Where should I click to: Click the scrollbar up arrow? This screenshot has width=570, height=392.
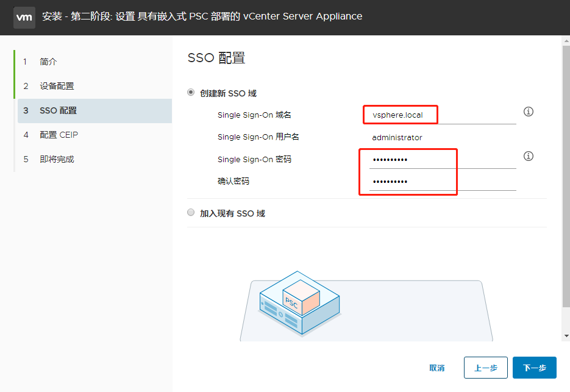pos(566,41)
